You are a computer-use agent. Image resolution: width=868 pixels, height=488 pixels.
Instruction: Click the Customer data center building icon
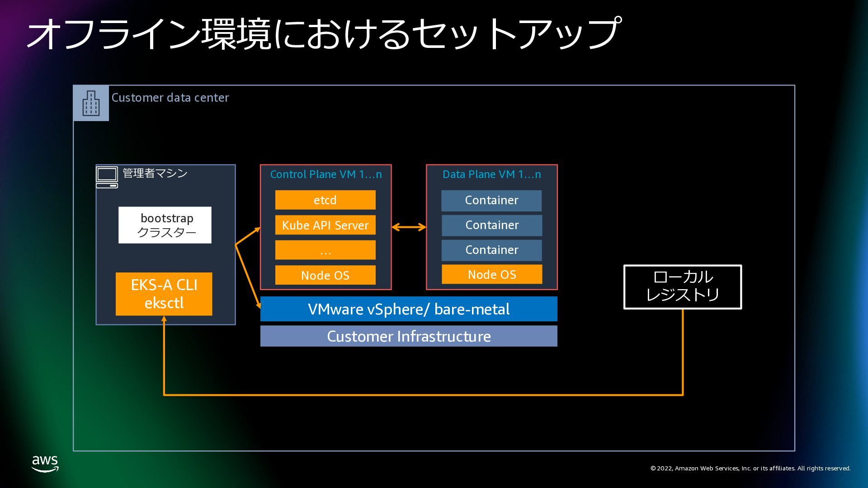pos(91,103)
